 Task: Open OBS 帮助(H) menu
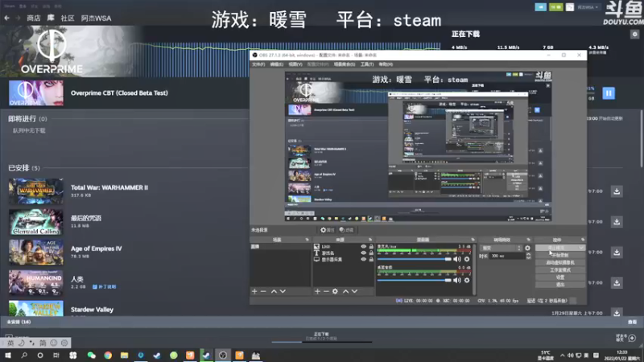point(386,64)
